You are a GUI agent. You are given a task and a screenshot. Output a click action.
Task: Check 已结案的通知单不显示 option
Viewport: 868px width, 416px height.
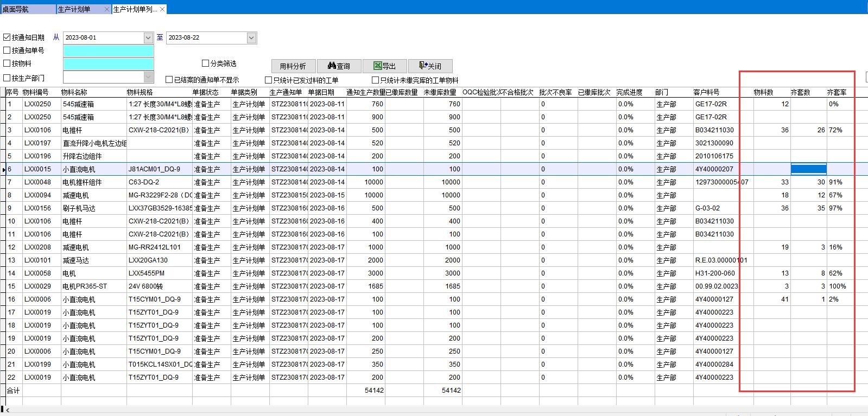169,80
